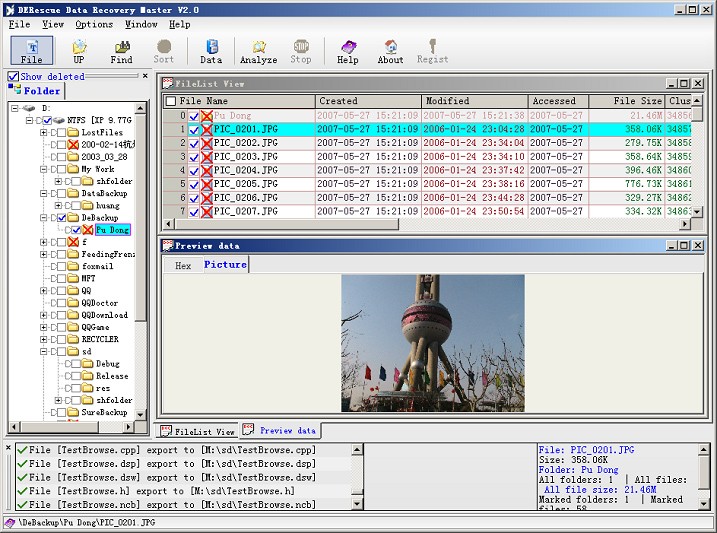This screenshot has width=717, height=533.
Task: Check the LostFiles folder checkbox
Action: (x=62, y=133)
